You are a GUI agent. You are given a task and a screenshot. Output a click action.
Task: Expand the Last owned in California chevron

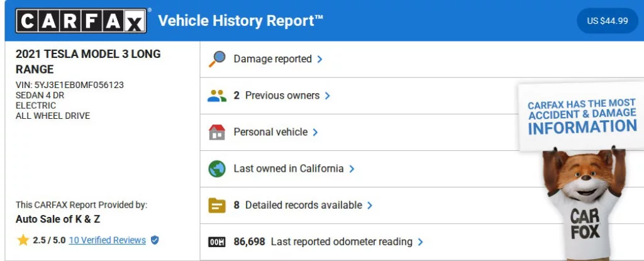click(x=352, y=169)
